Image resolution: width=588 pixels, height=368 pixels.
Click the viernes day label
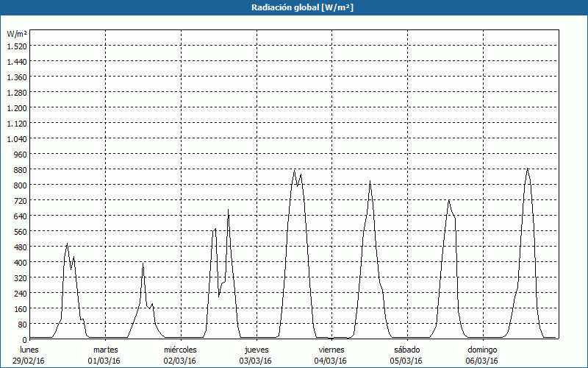331,350
